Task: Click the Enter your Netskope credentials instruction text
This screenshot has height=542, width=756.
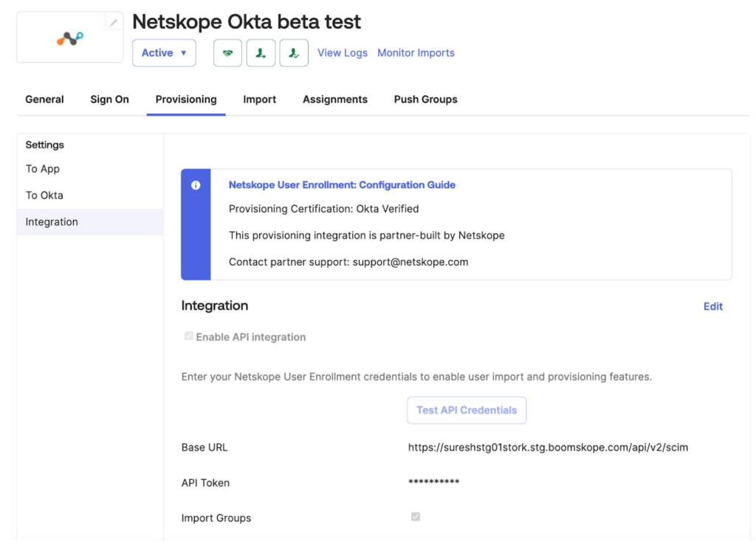Action: click(416, 377)
